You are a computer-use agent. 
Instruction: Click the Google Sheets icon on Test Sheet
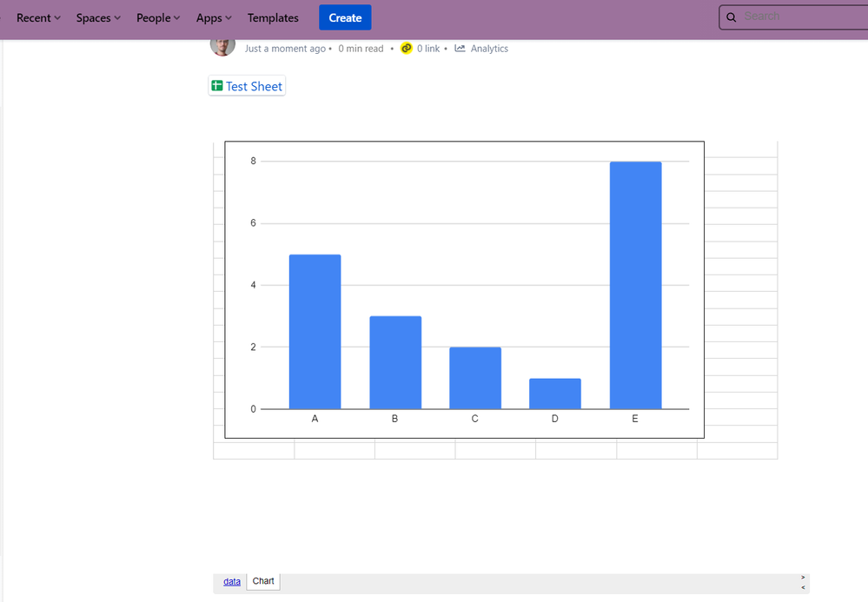tap(215, 85)
